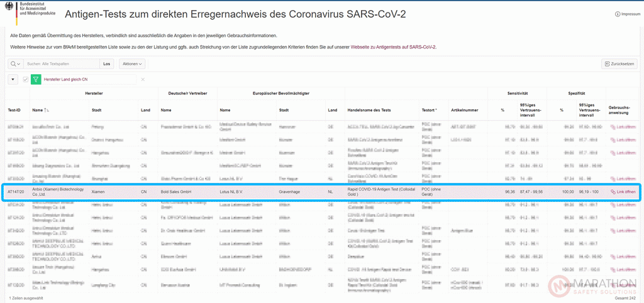Image resolution: width=644 pixels, height=303 pixels.
Task: Open 'Link öffnen' in the AT147/20 row
Action: 623,192
